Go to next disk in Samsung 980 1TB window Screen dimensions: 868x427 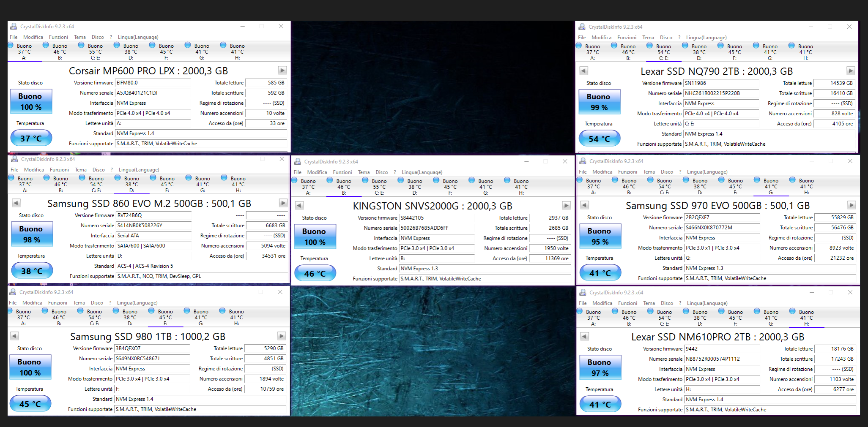click(x=282, y=336)
